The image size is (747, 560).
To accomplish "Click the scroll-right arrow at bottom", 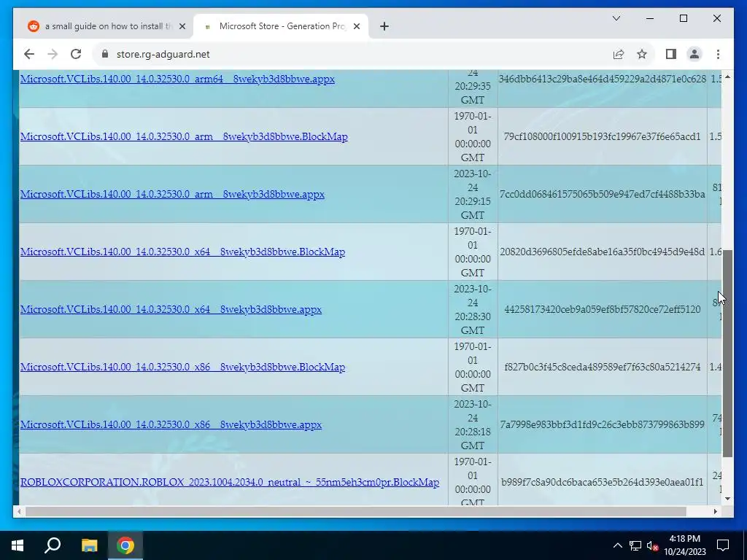I will click(715, 511).
